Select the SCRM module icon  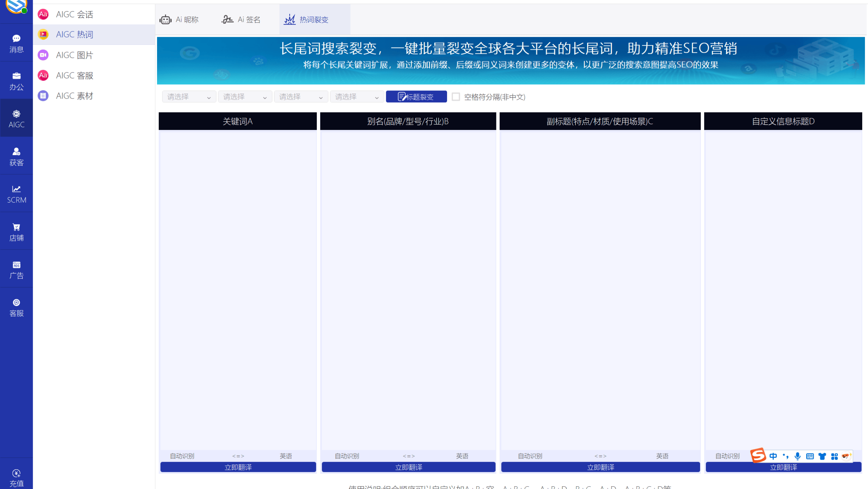coord(16,193)
